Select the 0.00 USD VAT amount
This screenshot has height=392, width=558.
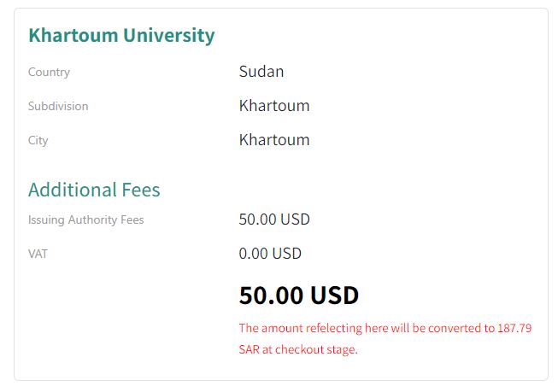click(x=270, y=254)
